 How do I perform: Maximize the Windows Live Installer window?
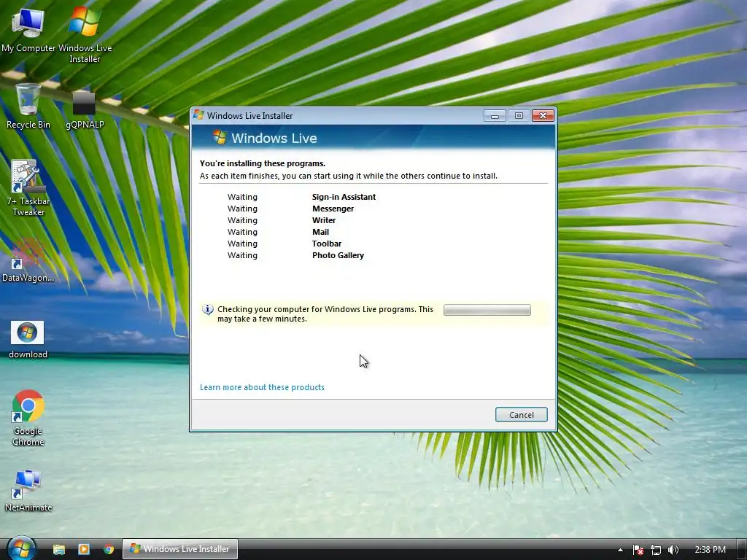click(519, 116)
